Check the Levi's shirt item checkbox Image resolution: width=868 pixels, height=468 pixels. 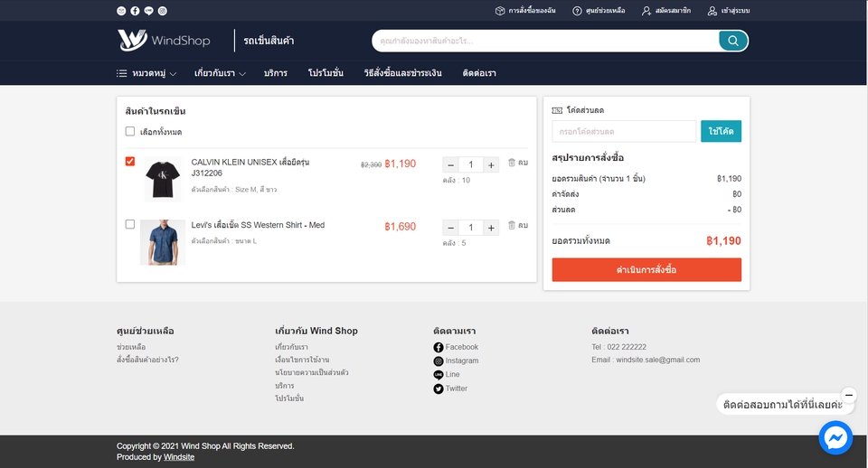coord(130,224)
